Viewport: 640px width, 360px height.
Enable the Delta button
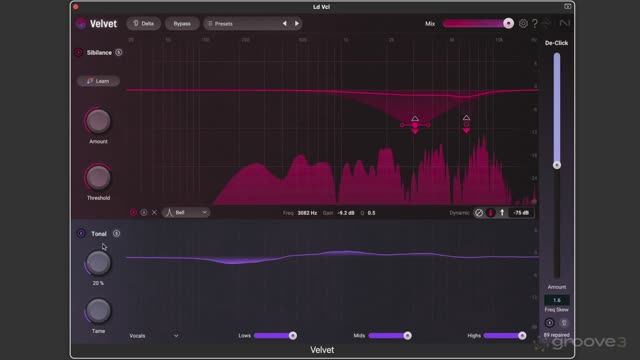click(x=143, y=24)
